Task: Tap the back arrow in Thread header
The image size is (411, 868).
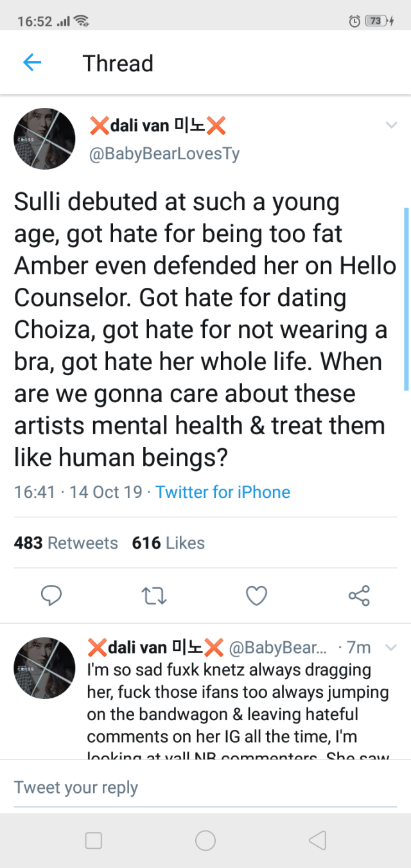Action: (x=31, y=63)
